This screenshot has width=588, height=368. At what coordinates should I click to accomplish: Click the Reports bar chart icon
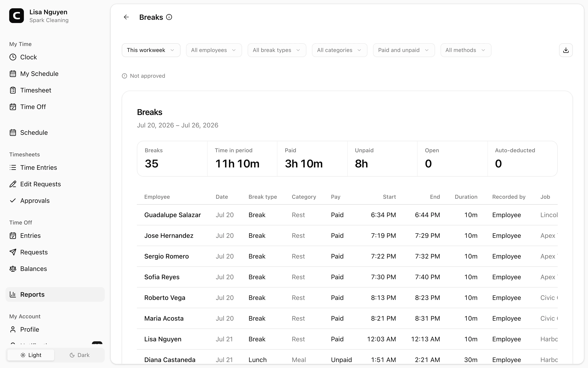[13, 295]
